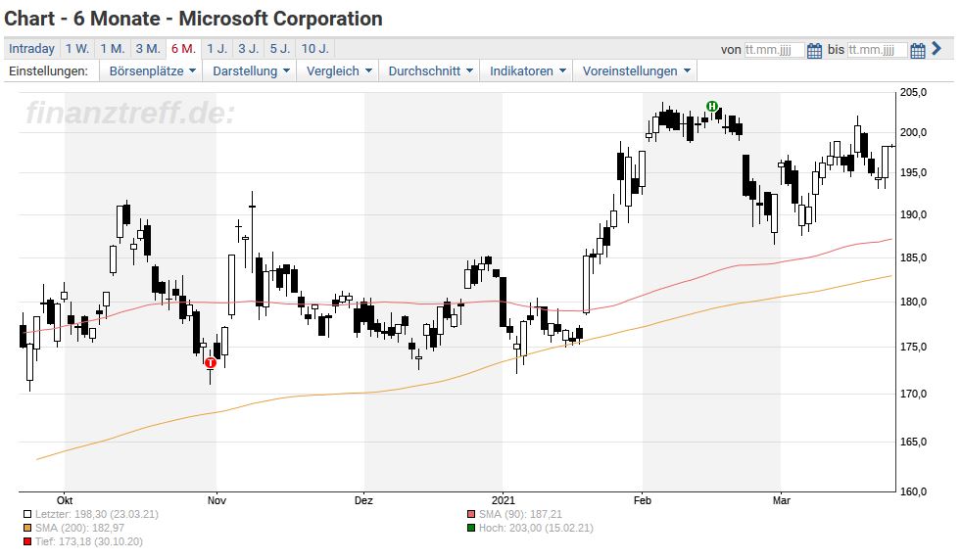Click 'Tief: 173,18 (30.10.20)' legend text

pyautogui.click(x=89, y=541)
